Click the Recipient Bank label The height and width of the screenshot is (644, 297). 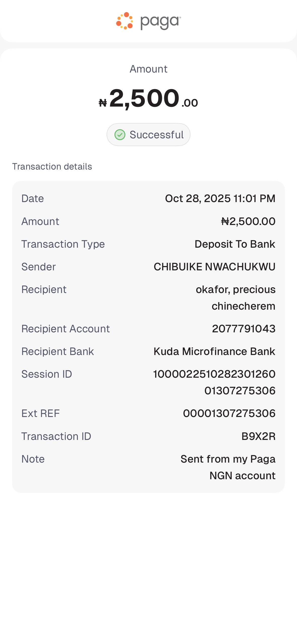tap(58, 351)
